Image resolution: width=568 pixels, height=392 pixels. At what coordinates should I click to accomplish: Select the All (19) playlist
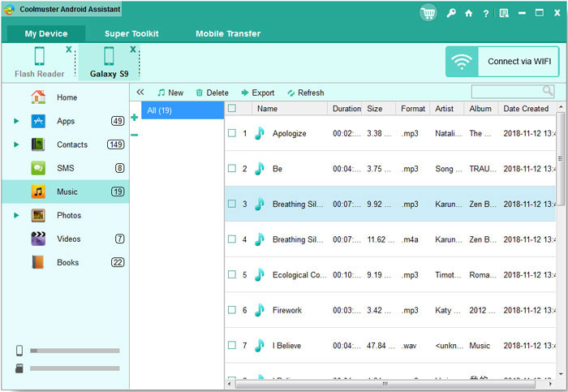click(183, 110)
